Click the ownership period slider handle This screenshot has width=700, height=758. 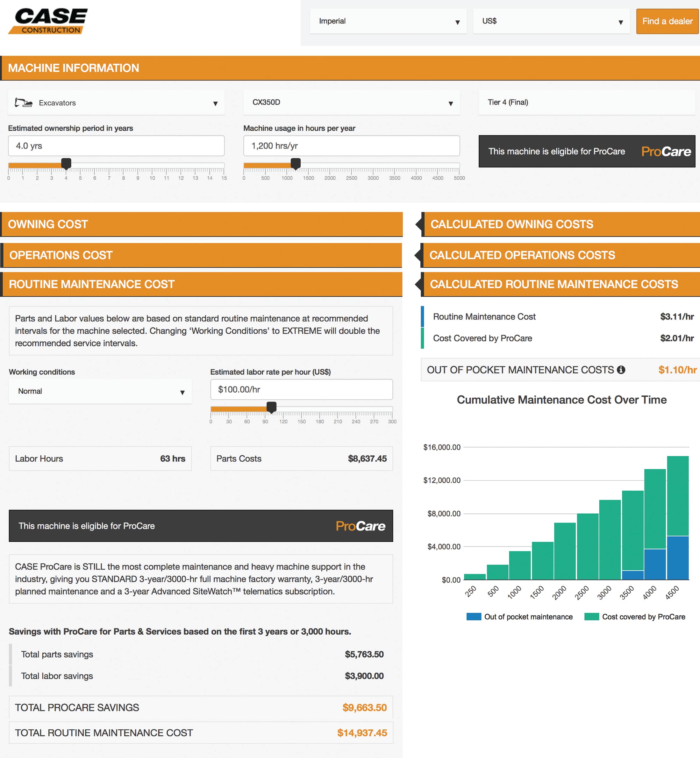click(x=66, y=164)
